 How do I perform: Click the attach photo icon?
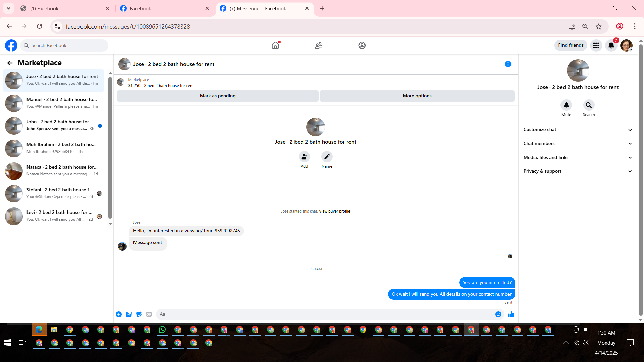pos(129,314)
